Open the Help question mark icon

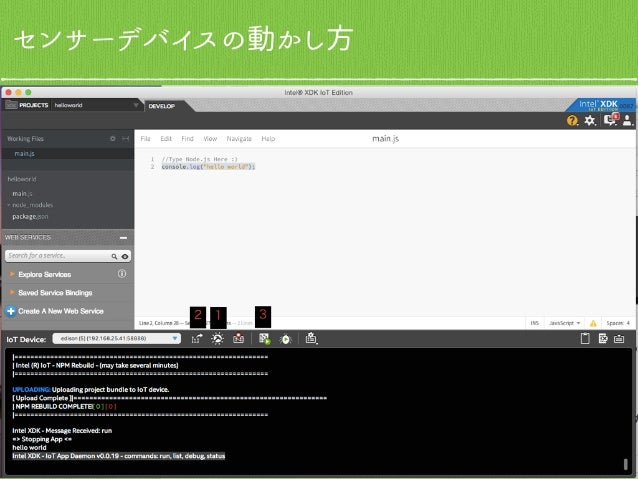click(x=572, y=120)
